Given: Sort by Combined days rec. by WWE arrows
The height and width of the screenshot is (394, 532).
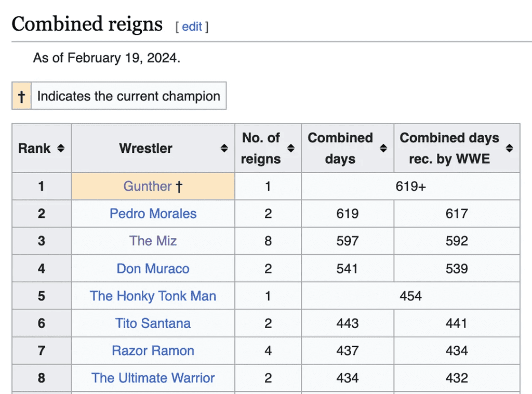Looking at the screenshot, I should 510,148.
